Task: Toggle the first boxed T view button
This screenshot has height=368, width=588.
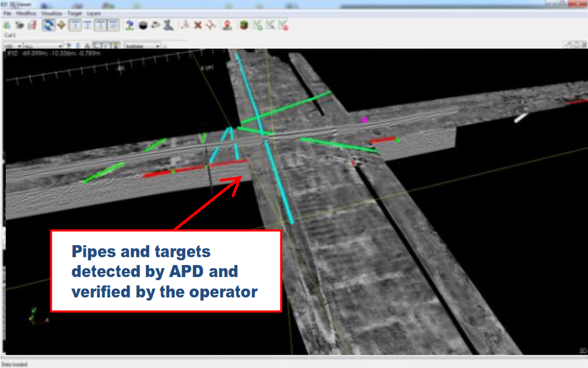Action: 75,25
